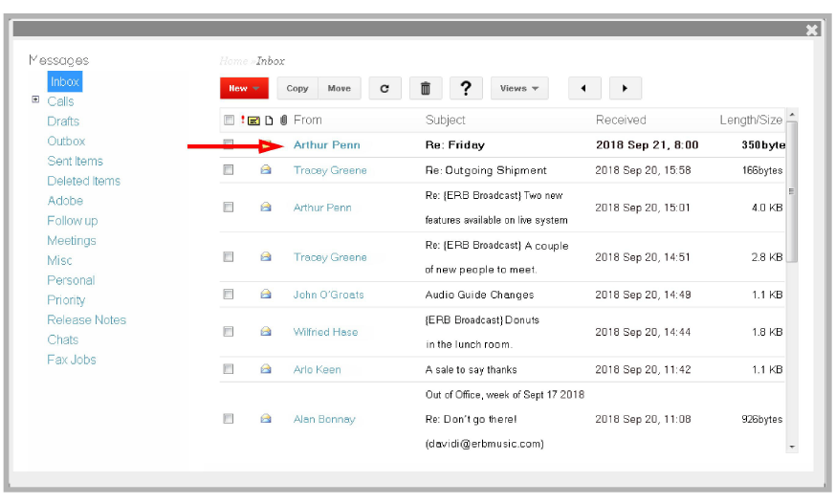Click envelope icon for John O'Groats message
The width and height of the screenshot is (835, 504).
click(266, 295)
